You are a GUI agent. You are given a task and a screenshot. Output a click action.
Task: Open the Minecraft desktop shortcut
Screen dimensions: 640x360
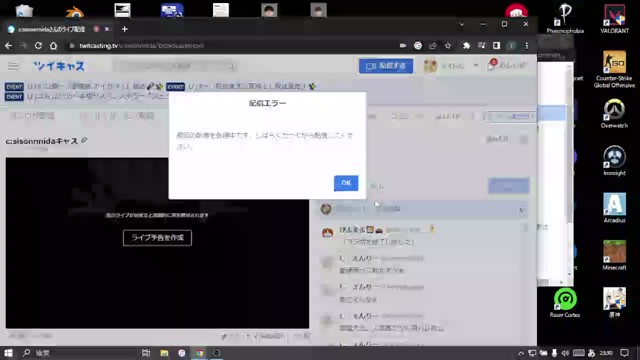[614, 256]
